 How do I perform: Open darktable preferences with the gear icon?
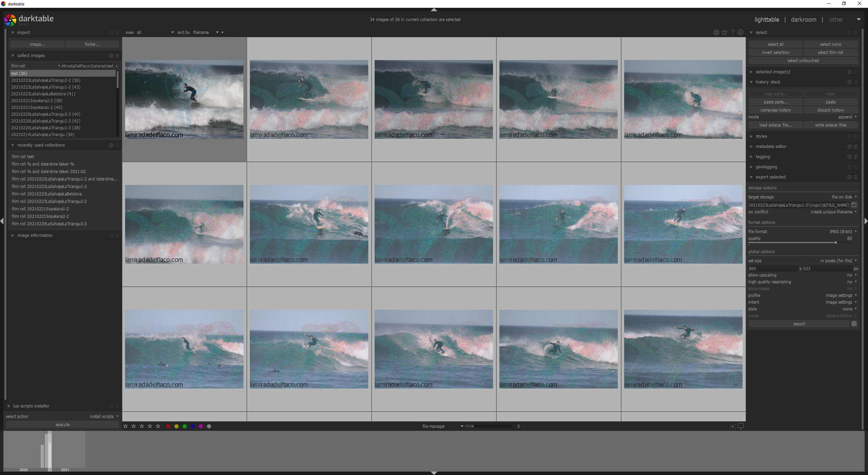(x=741, y=32)
